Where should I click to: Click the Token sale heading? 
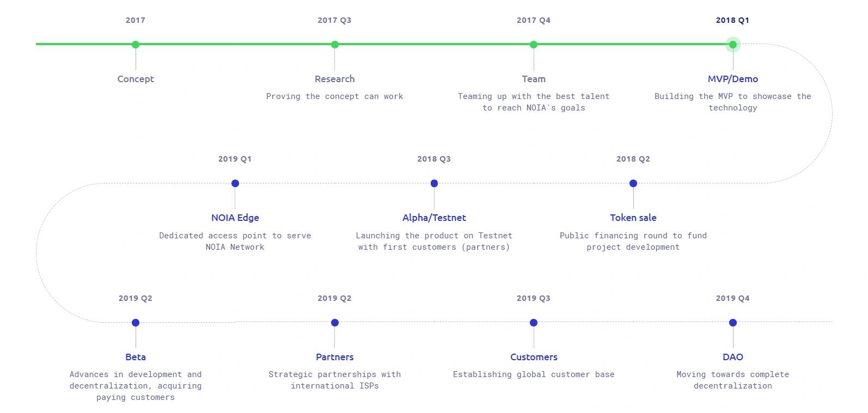633,218
